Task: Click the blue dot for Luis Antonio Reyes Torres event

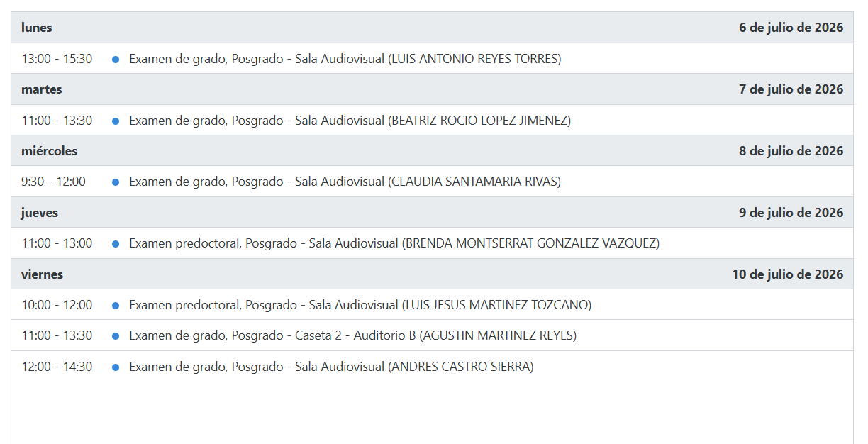Action: [x=116, y=60]
